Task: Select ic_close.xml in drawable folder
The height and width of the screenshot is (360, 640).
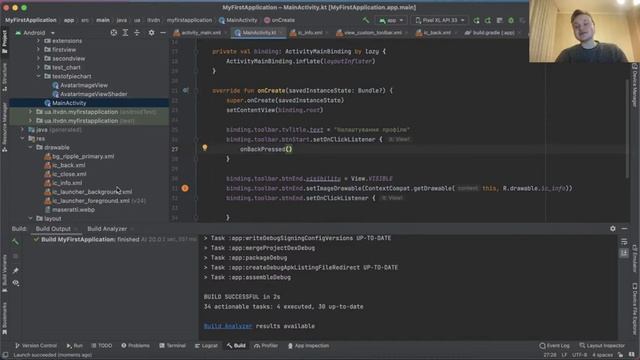Action: [69, 174]
